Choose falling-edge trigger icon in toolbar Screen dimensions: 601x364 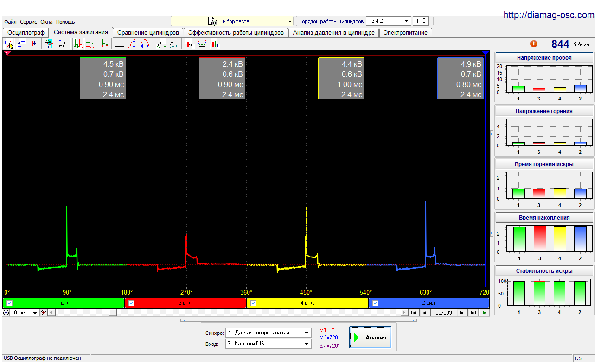[33, 44]
